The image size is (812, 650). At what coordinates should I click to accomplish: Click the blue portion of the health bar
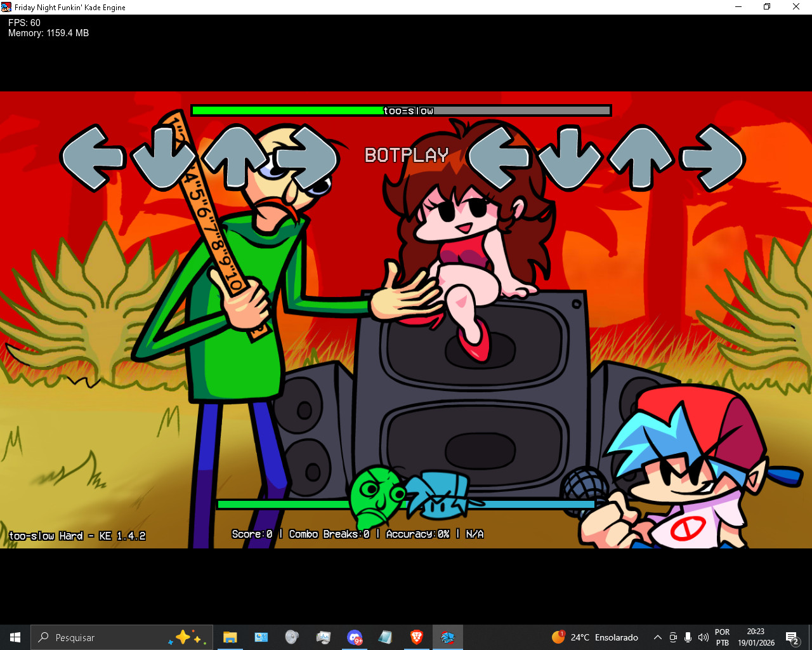coord(533,505)
